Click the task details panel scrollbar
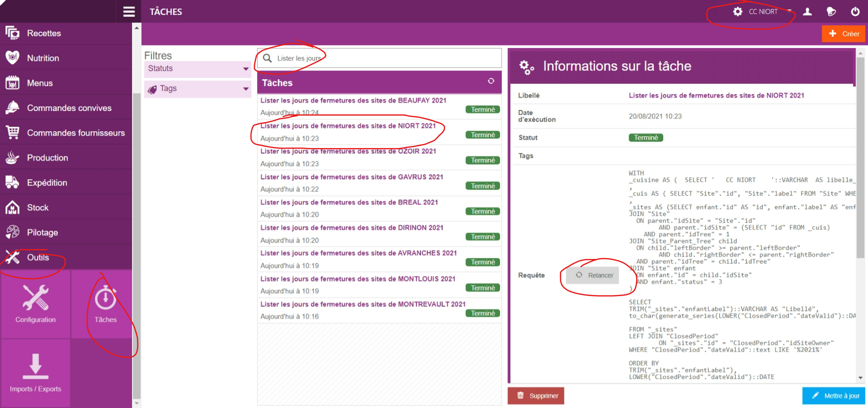Viewport: 868px width, 408px height. pyautogui.click(x=861, y=158)
